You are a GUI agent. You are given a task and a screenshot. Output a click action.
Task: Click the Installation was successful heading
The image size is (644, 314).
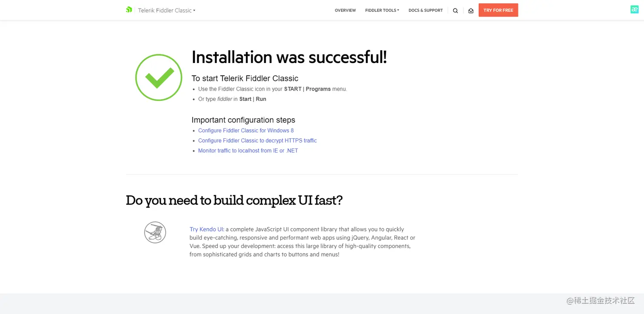pos(289,57)
